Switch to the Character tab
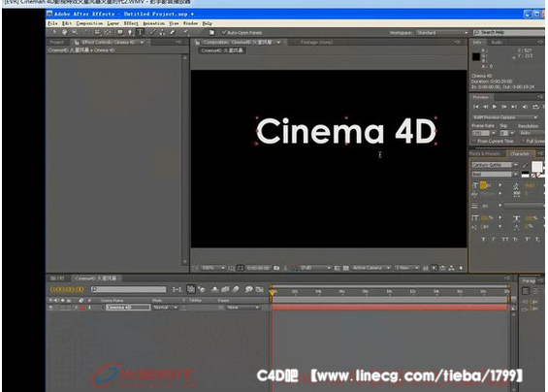 pyautogui.click(x=519, y=154)
